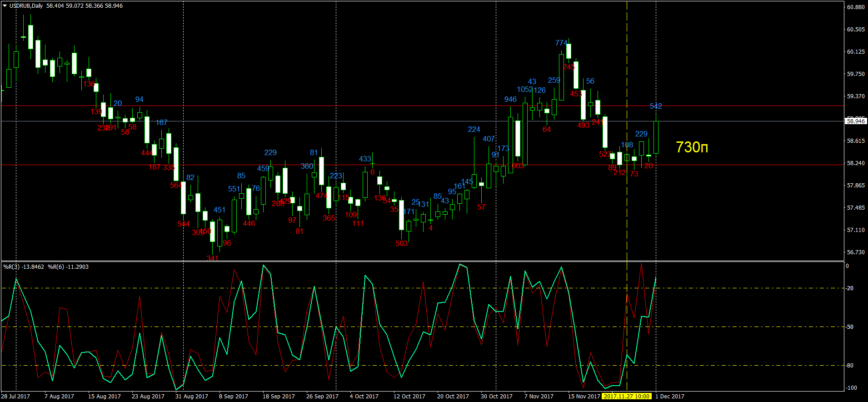
Task: Click the blue 946 candle label
Action: click(x=510, y=100)
